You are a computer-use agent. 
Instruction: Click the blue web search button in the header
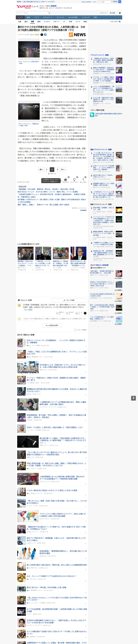tap(120, 2)
